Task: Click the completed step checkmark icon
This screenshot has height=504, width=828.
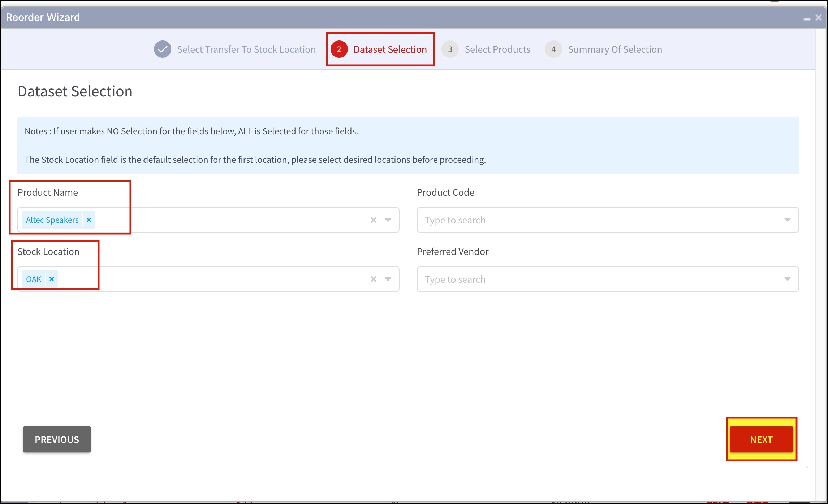Action: [163, 49]
